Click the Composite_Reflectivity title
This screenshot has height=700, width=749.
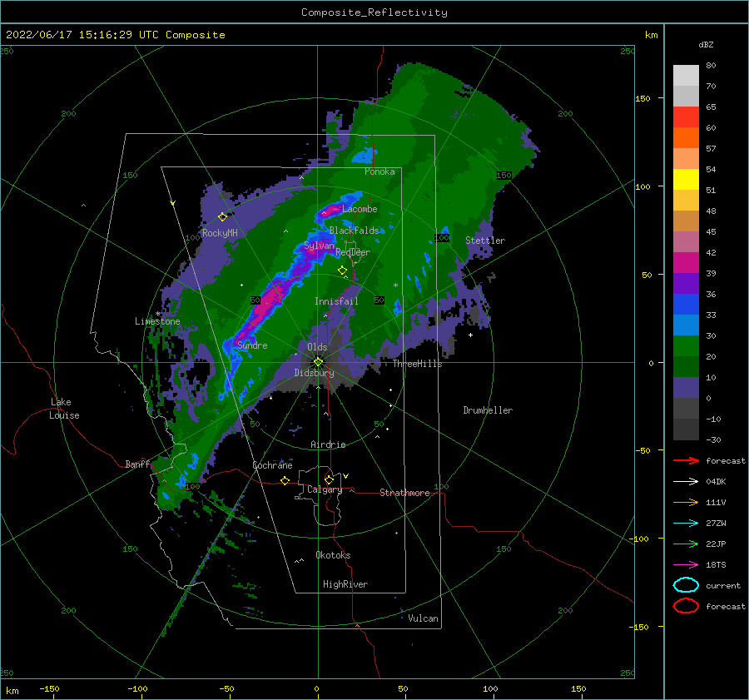click(x=374, y=12)
